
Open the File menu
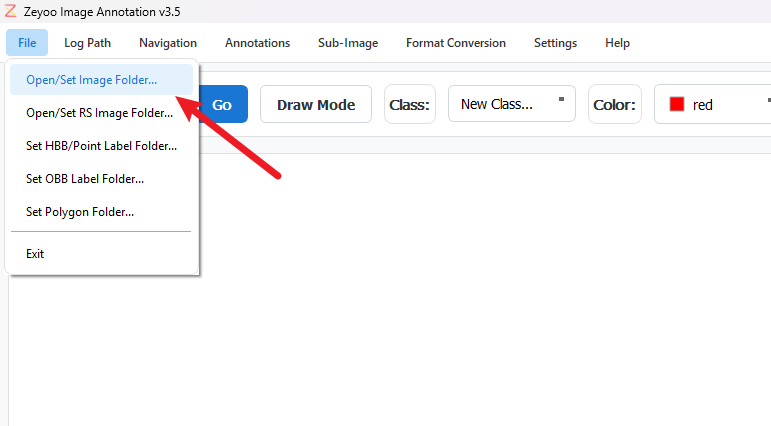click(27, 43)
